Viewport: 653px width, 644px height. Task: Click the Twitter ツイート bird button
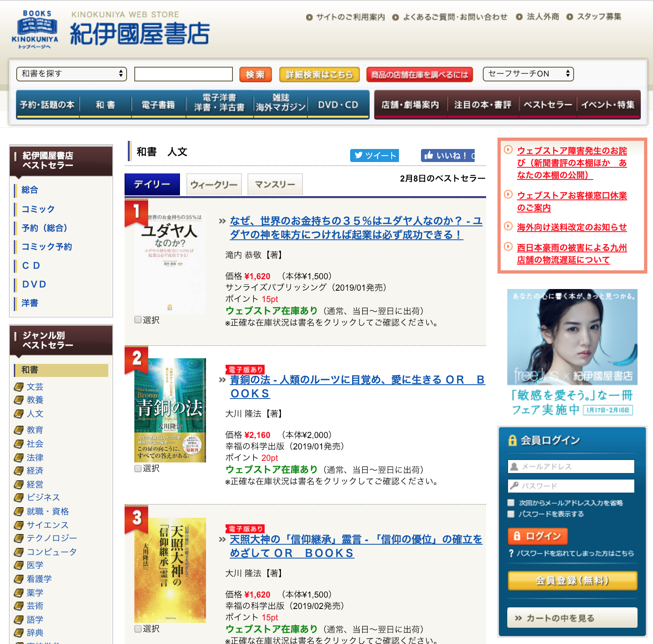tap(375, 156)
